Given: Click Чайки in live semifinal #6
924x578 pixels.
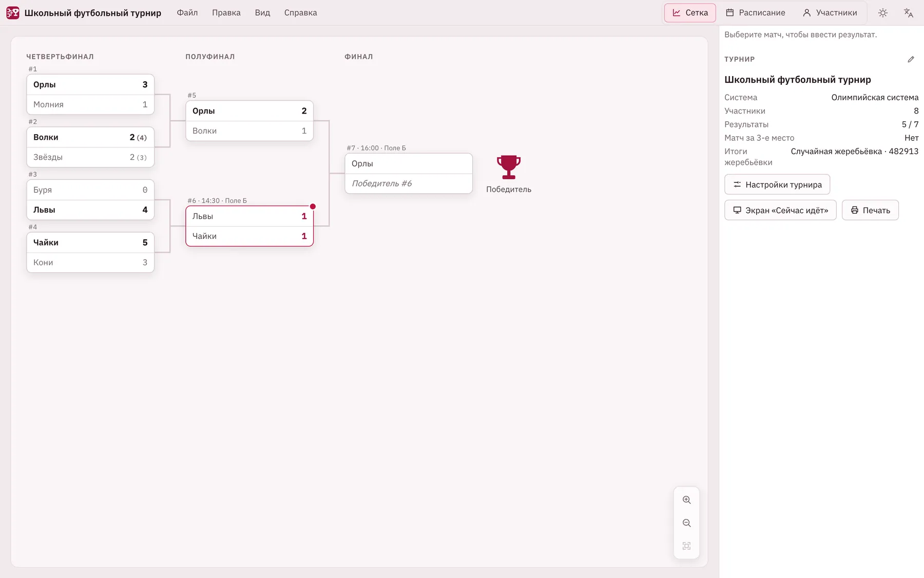Looking at the screenshot, I should pyautogui.click(x=249, y=236).
